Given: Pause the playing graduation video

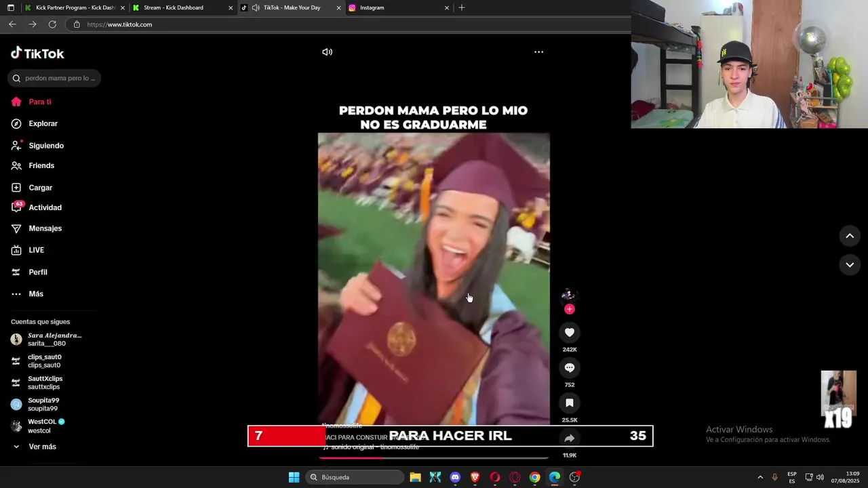Looking at the screenshot, I should coord(434,278).
